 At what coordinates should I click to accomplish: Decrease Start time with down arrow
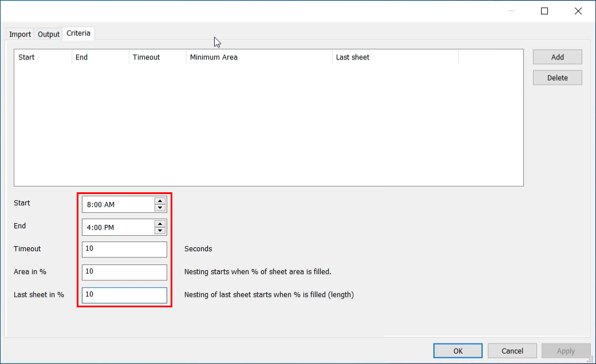160,208
